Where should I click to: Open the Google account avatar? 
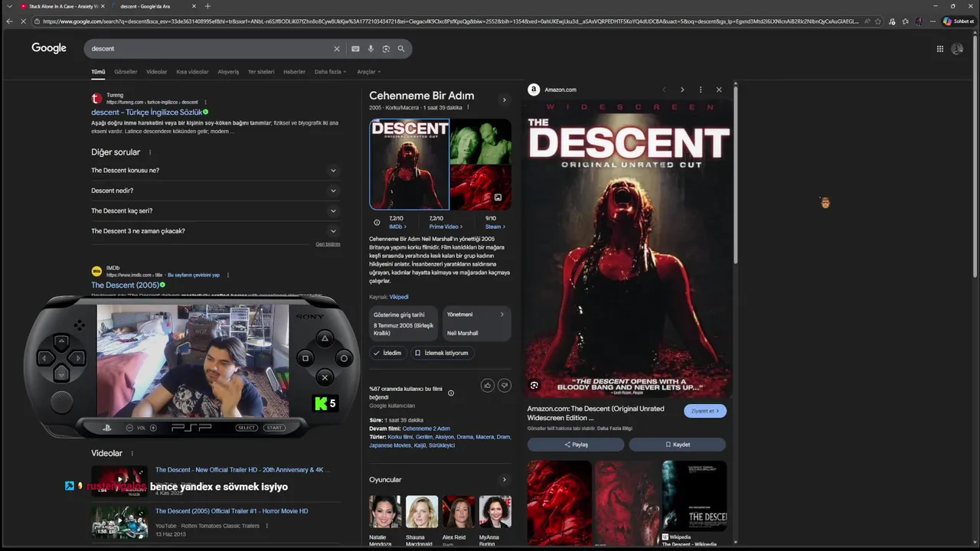[x=957, y=49]
